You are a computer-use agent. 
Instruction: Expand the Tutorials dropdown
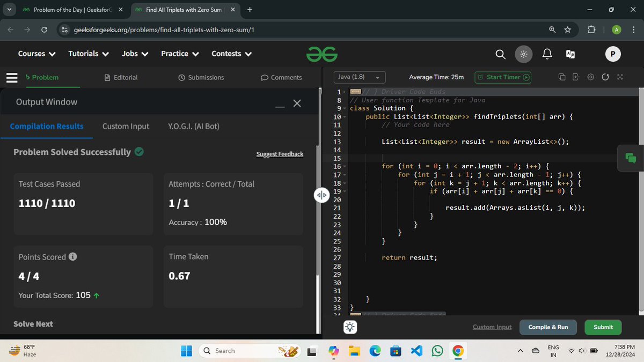pos(89,54)
